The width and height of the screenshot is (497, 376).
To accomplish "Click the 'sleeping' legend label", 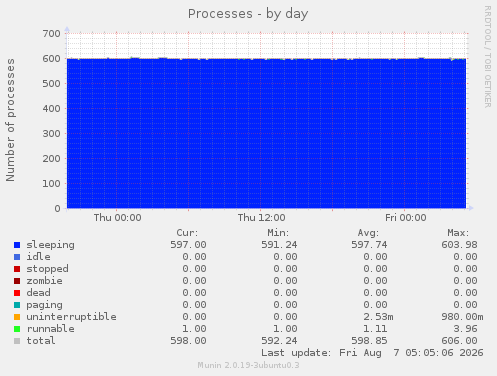I will 51,245.
